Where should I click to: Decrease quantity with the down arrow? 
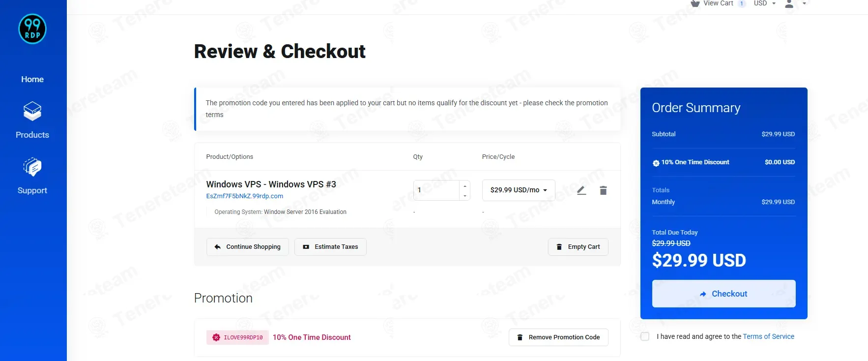tap(465, 196)
